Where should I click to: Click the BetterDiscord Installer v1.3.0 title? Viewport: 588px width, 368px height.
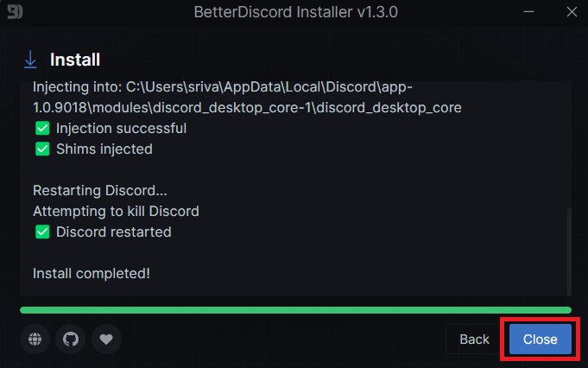pos(296,13)
